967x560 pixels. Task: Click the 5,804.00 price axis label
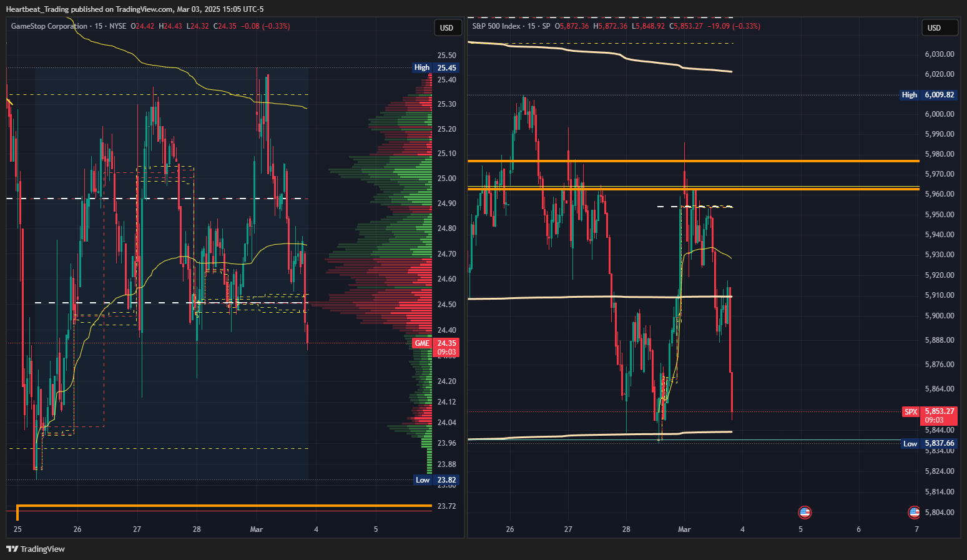point(940,513)
